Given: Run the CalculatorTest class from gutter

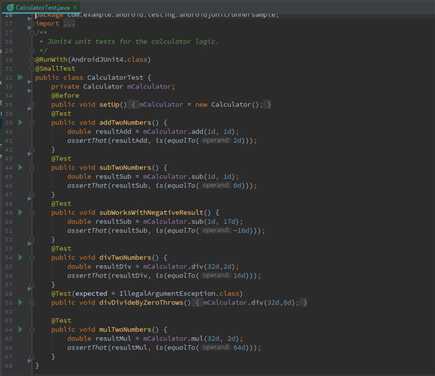Looking at the screenshot, I should (20, 77).
